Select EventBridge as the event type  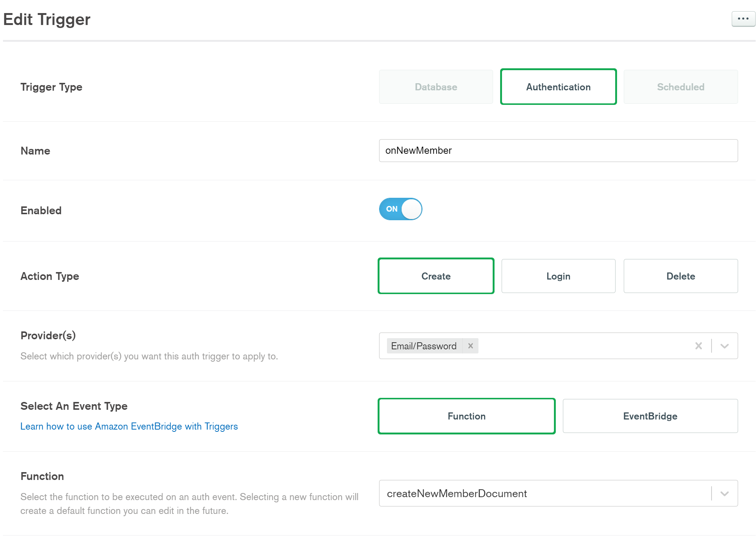tap(650, 416)
